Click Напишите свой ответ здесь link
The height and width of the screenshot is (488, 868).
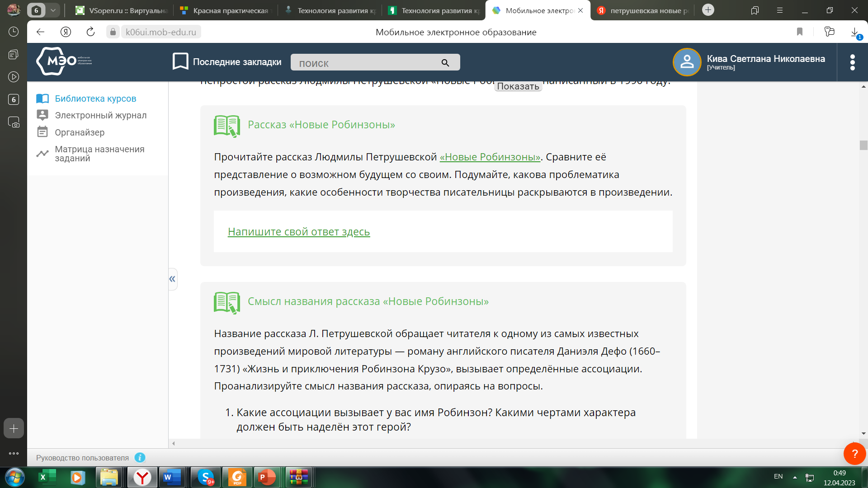point(299,232)
